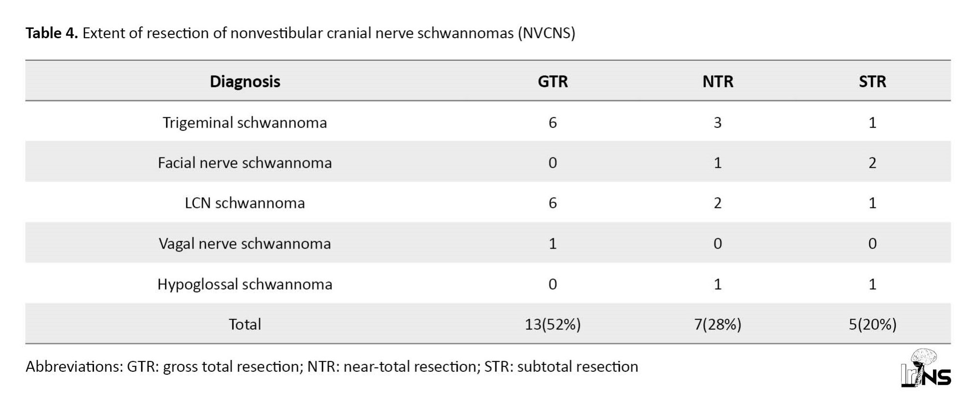
Task: Click the 5(20%) total STR cell
Action: click(872, 324)
